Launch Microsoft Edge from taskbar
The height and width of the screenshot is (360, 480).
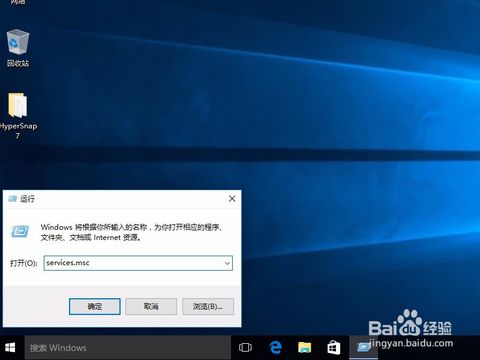pyautogui.click(x=275, y=348)
